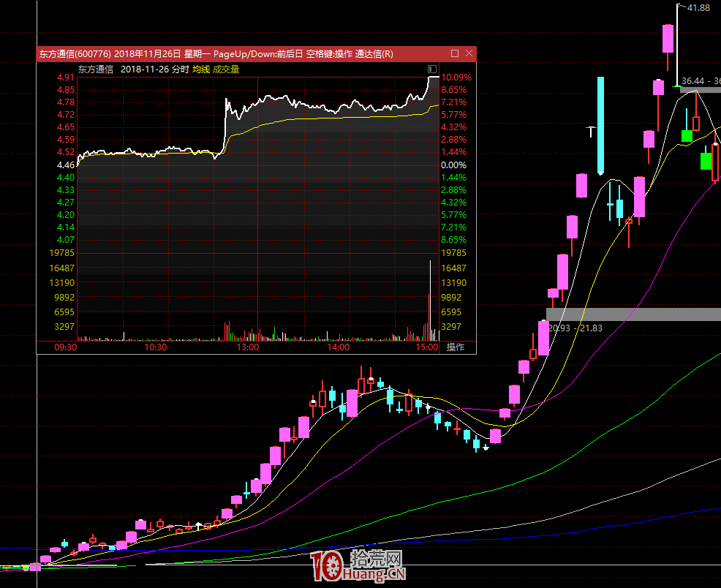Close the 东方通信 intraday popup window

pos(469,53)
